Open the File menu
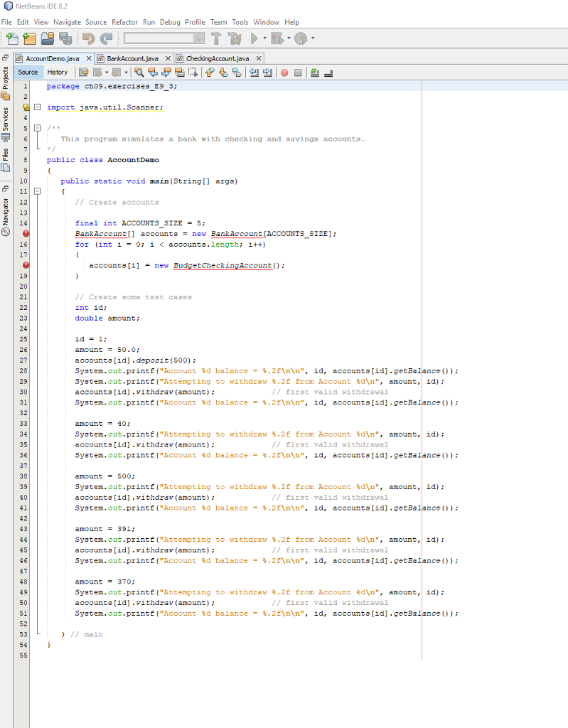Screen dimensions: 568x728 click(x=6, y=22)
